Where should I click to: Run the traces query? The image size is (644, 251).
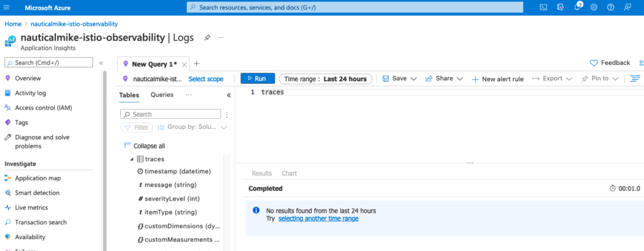257,79
